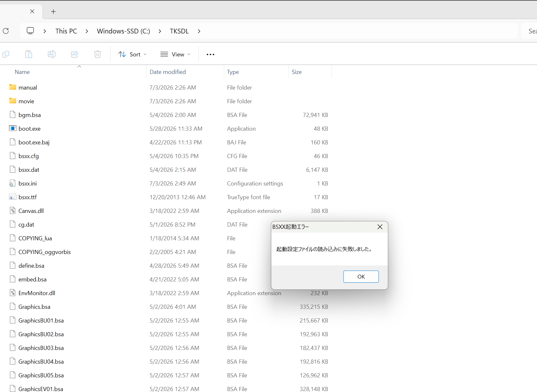Viewport: 537px width, 392px height.
Task: Select the boot.exe application icon
Action: coord(13,128)
